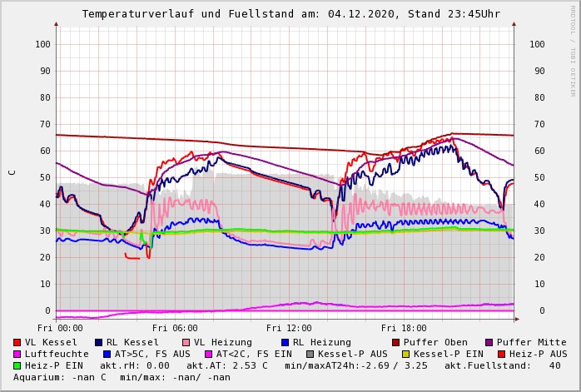Click the yellow Kessel-P EIN swatch

pyautogui.click(x=405, y=354)
